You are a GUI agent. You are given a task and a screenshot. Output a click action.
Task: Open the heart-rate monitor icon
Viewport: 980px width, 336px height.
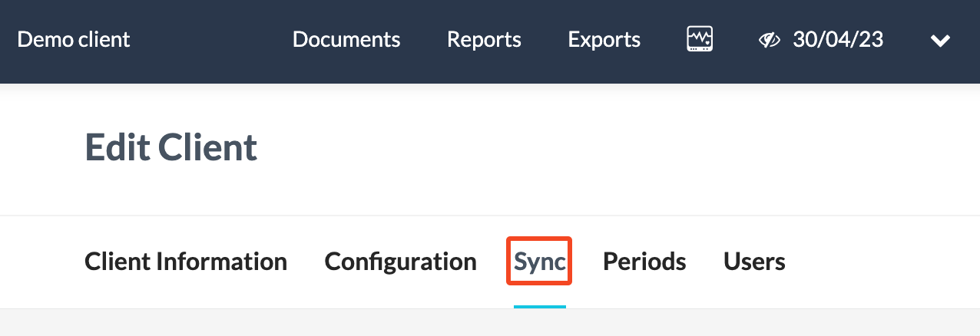pos(700,39)
